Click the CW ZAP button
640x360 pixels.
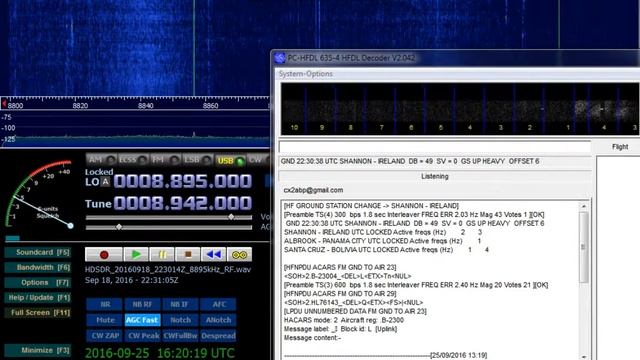104,336
